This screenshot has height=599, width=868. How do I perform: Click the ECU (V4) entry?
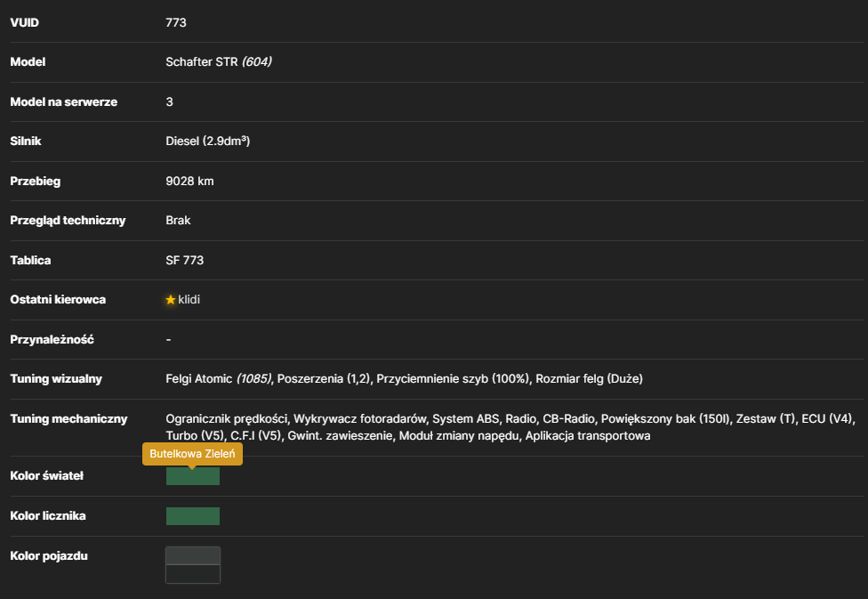pyautogui.click(x=827, y=419)
